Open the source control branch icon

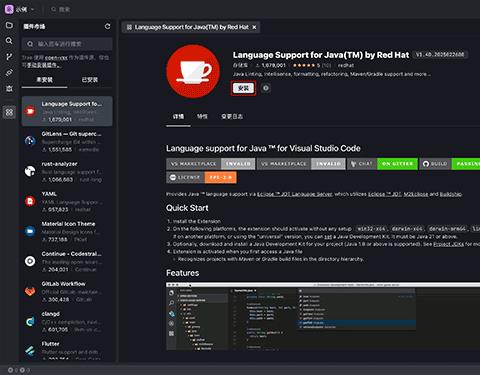point(9,57)
